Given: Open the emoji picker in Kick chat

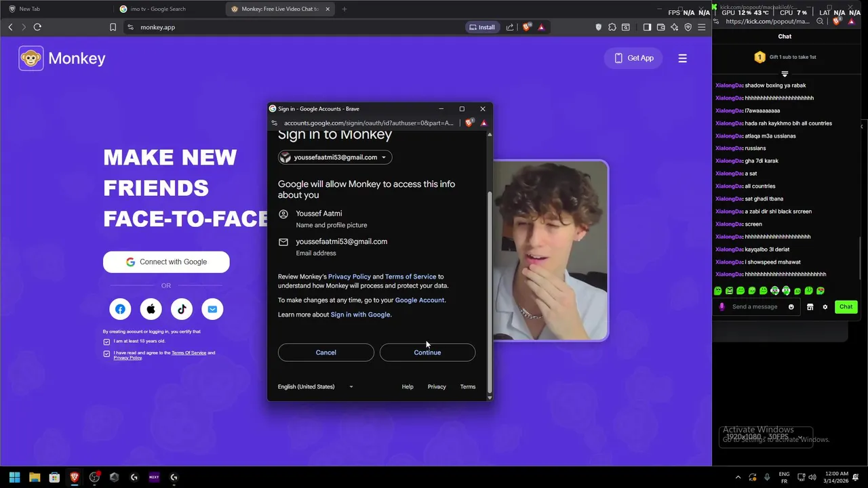Looking at the screenshot, I should [x=791, y=307].
